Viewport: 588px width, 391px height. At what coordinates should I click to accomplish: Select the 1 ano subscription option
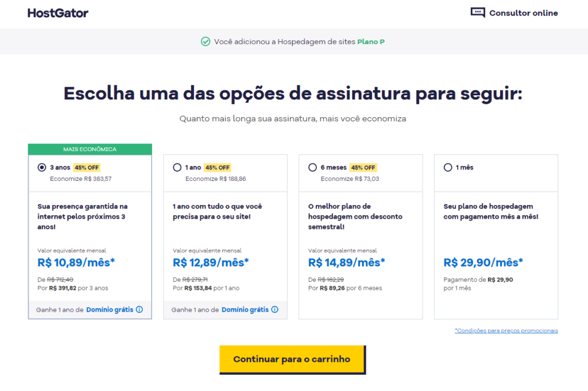[x=177, y=168]
